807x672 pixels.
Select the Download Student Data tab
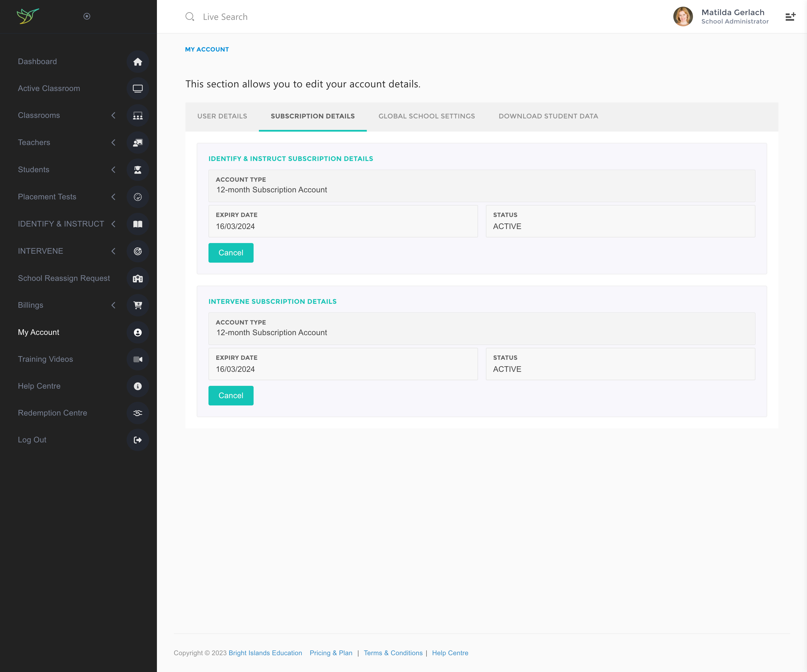(x=548, y=116)
